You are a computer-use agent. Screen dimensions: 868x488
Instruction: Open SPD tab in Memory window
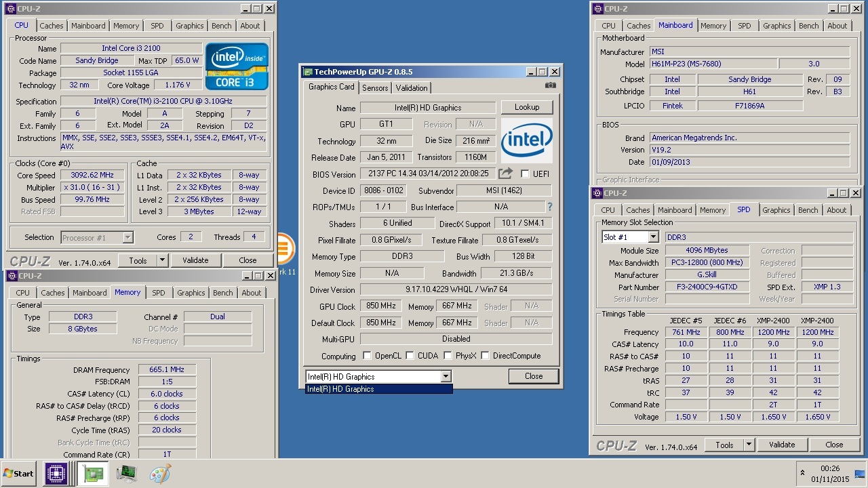click(158, 293)
